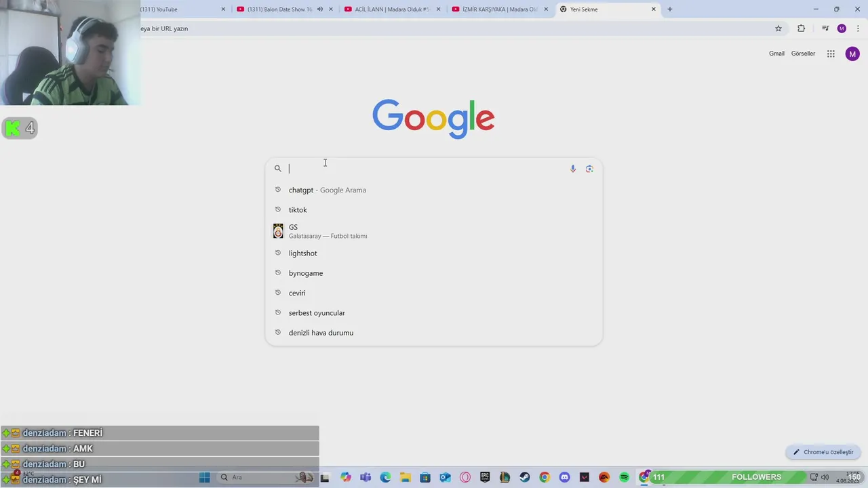Bookmark this tab with the star icon
This screenshot has height=488, width=868.
coord(778,28)
